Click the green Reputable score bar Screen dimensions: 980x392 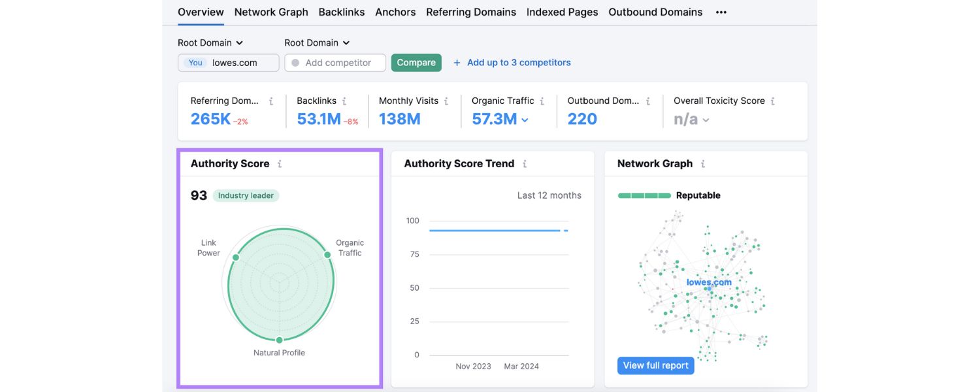(x=645, y=195)
